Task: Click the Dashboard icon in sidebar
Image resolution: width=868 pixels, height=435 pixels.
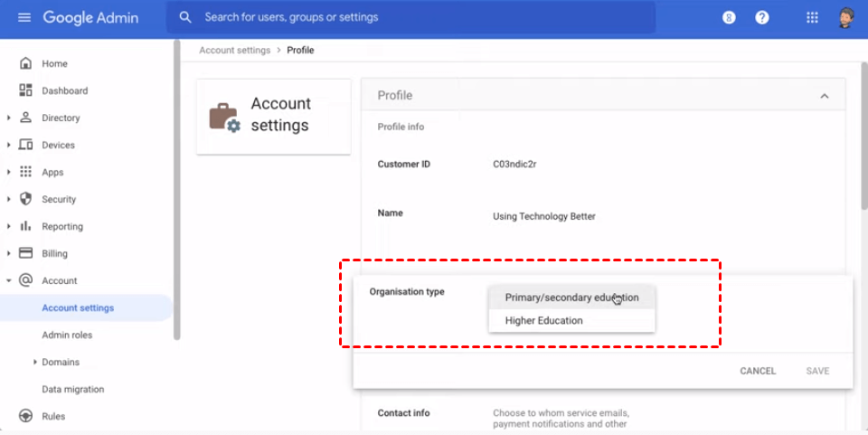Action: [25, 90]
